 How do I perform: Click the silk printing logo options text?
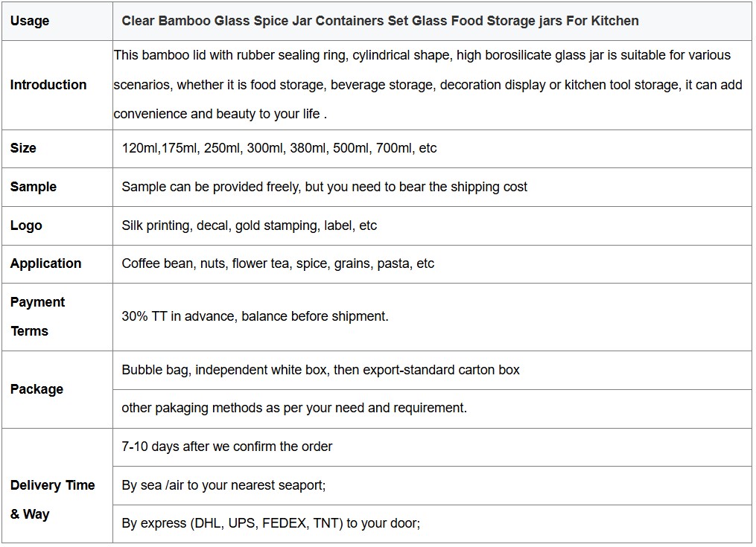coord(250,225)
